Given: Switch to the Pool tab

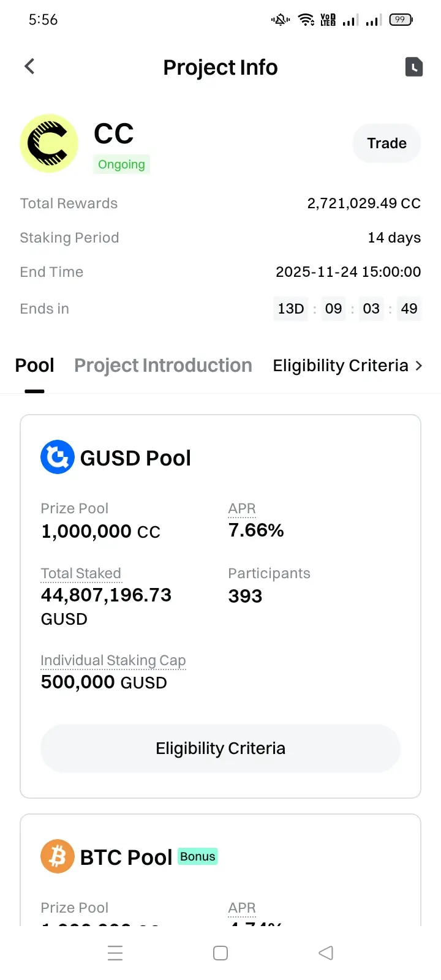Looking at the screenshot, I should tap(34, 366).
